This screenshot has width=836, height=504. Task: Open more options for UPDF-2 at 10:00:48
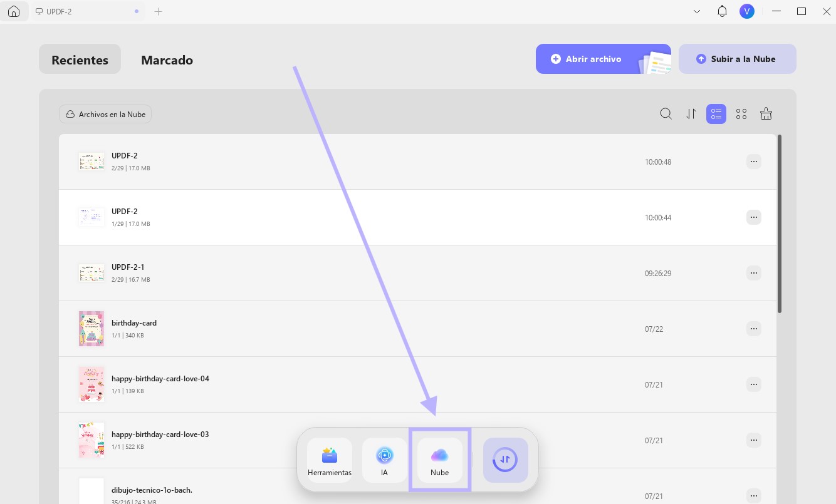click(x=754, y=162)
